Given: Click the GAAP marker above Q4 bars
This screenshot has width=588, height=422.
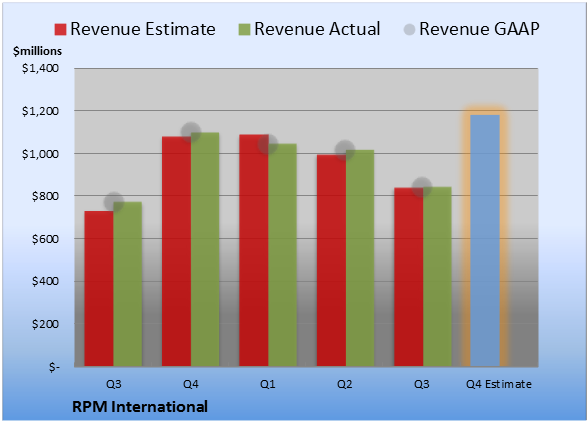Looking at the screenshot, I should 191,132.
